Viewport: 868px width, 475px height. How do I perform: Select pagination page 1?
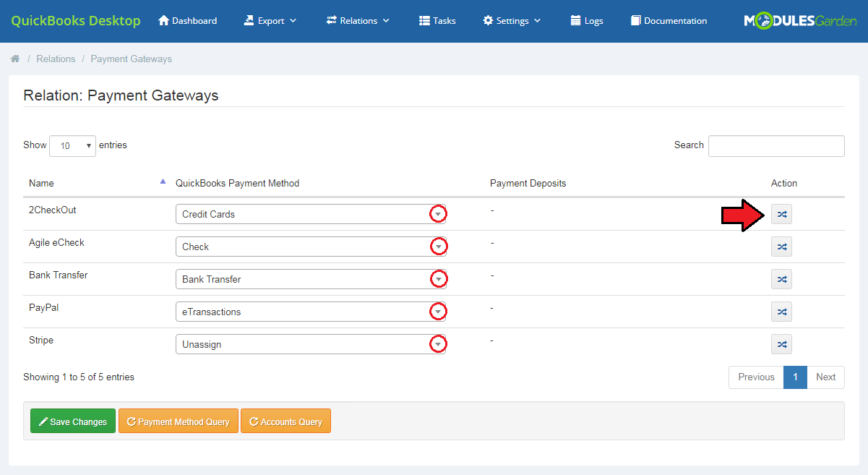coord(795,377)
